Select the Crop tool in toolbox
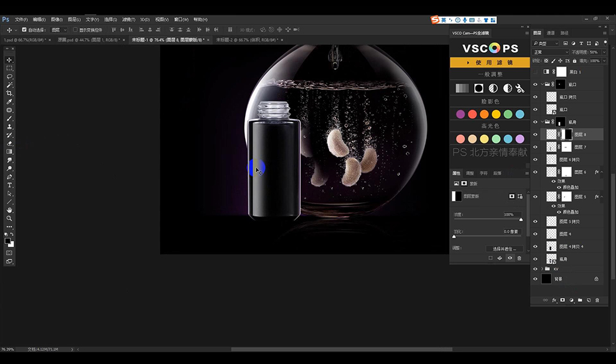The image size is (616, 364). 9,93
